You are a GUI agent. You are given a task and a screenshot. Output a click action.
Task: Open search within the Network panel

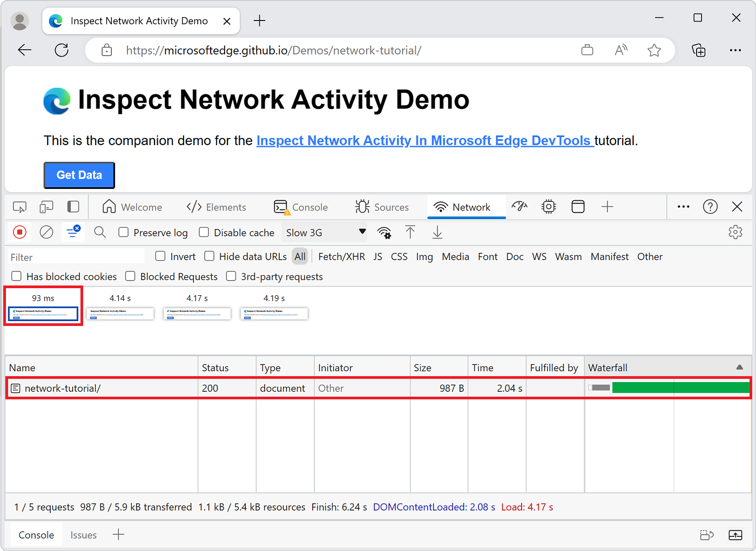pyautogui.click(x=99, y=232)
